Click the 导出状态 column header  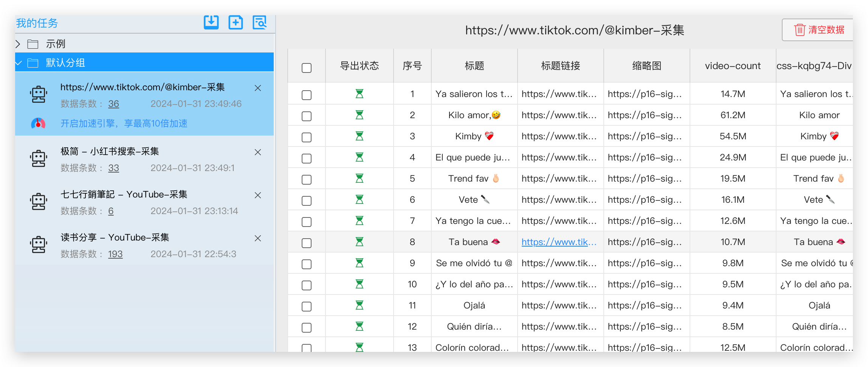(x=360, y=66)
